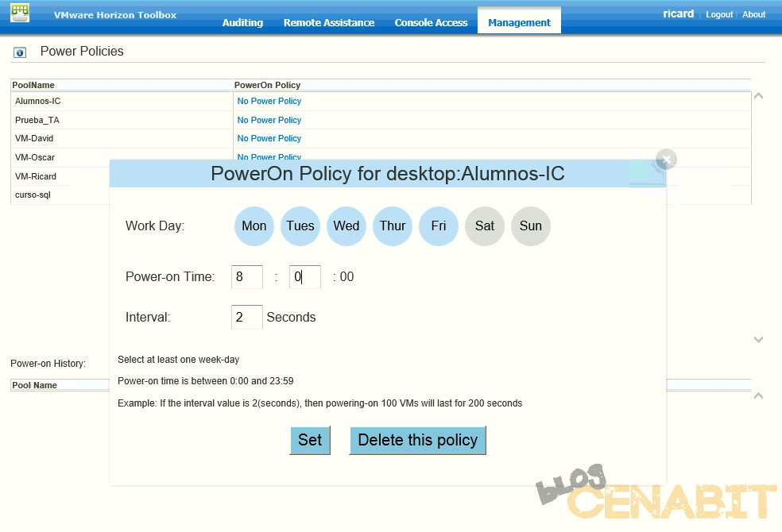Toggle Tues work day
Screen dimensions: 782x532
[300, 226]
